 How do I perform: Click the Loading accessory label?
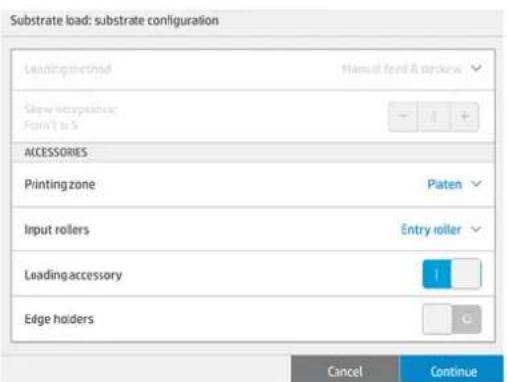point(73,275)
